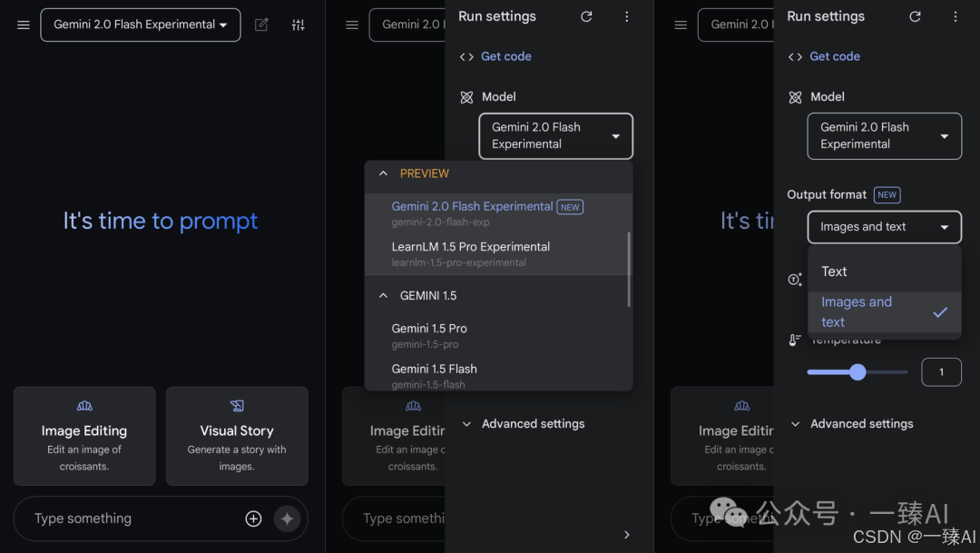Click the thermometer Temperature icon

pyautogui.click(x=794, y=341)
